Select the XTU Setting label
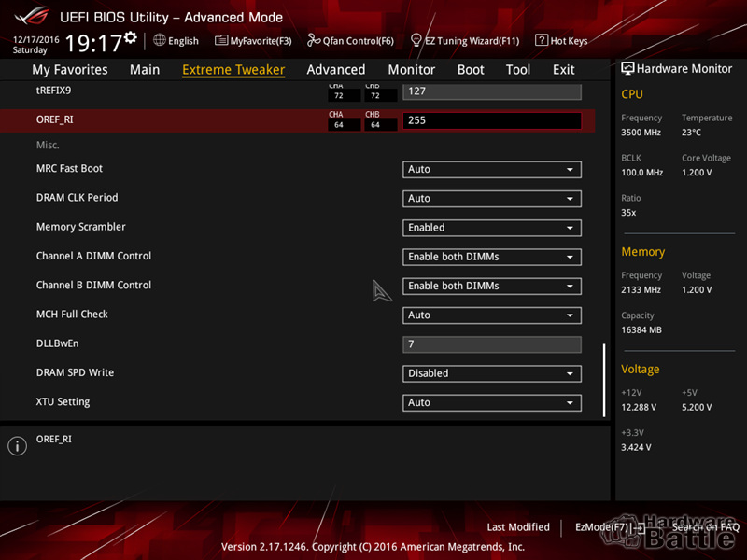 coord(63,402)
